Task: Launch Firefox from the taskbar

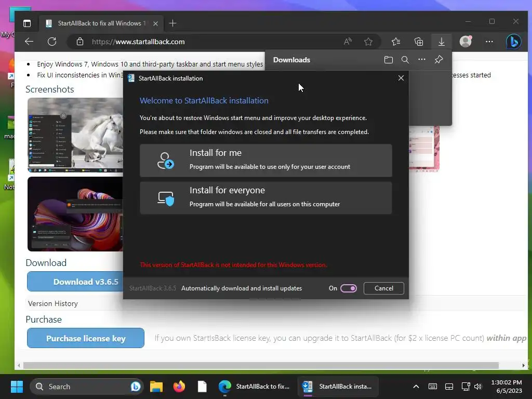Action: [x=179, y=387]
